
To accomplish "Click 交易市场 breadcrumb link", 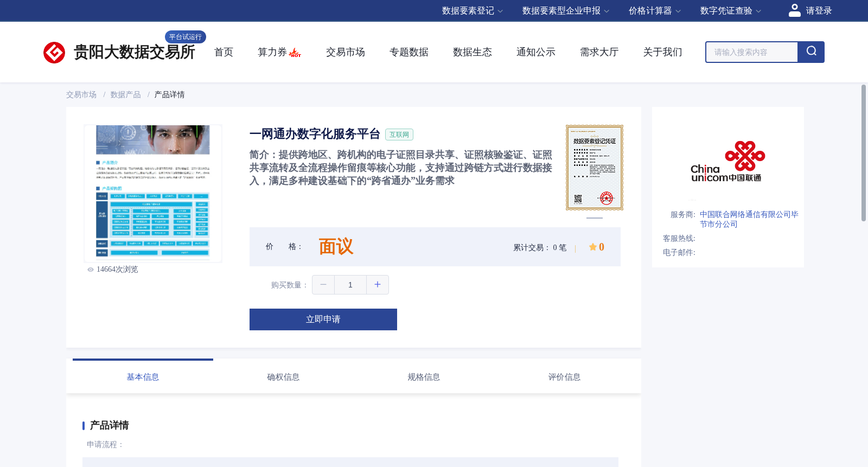I will 81,95.
